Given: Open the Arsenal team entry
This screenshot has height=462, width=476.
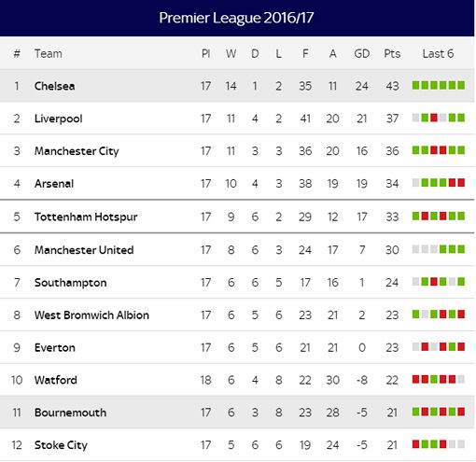Looking at the screenshot, I should click(x=54, y=184).
